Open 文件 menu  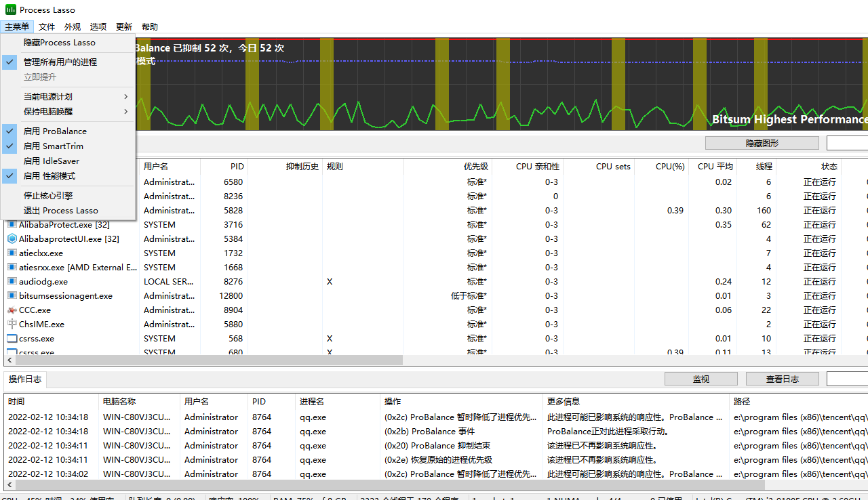pyautogui.click(x=47, y=26)
